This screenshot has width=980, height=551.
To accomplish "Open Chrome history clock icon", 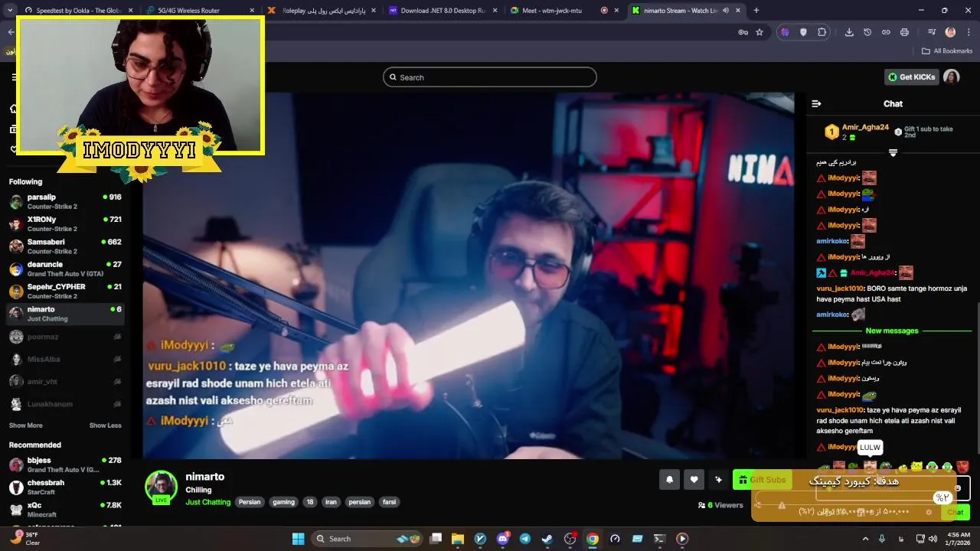I will [x=867, y=32].
